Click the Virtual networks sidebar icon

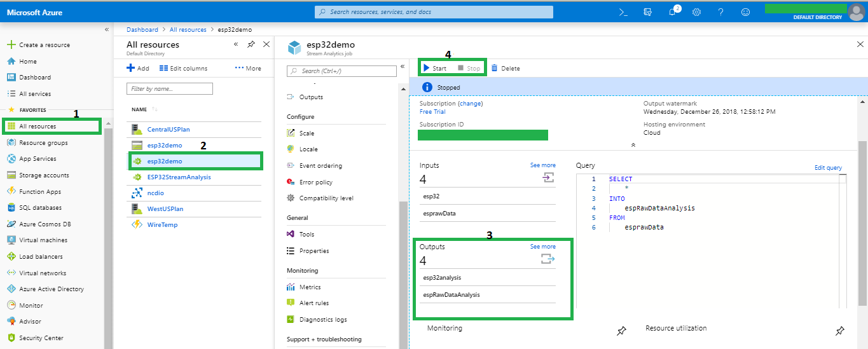click(x=11, y=273)
